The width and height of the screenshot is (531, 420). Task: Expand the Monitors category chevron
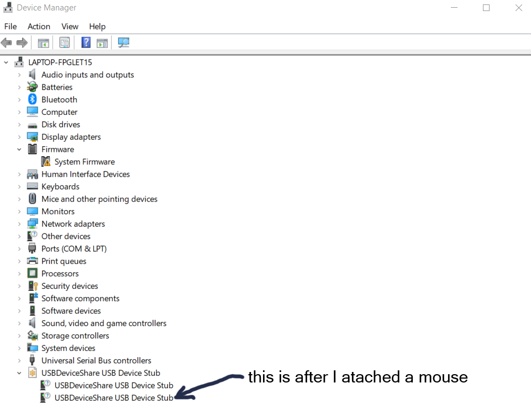point(19,212)
